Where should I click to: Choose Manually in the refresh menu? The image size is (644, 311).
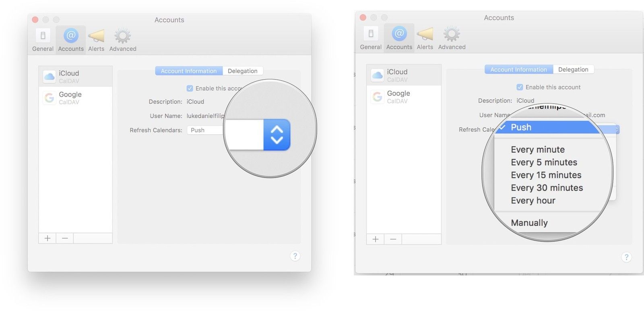tap(529, 223)
